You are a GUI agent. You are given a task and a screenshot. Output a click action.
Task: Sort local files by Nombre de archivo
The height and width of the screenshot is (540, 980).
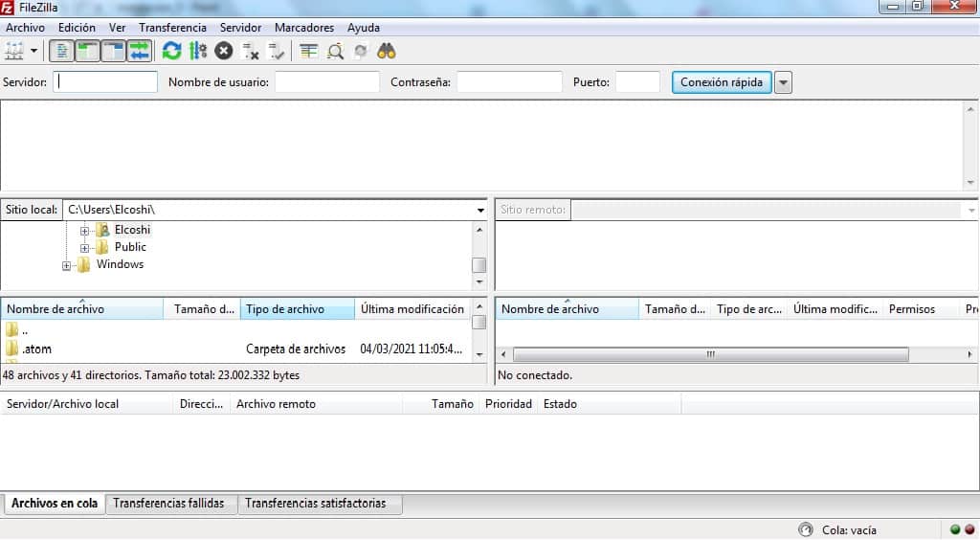pyautogui.click(x=82, y=308)
